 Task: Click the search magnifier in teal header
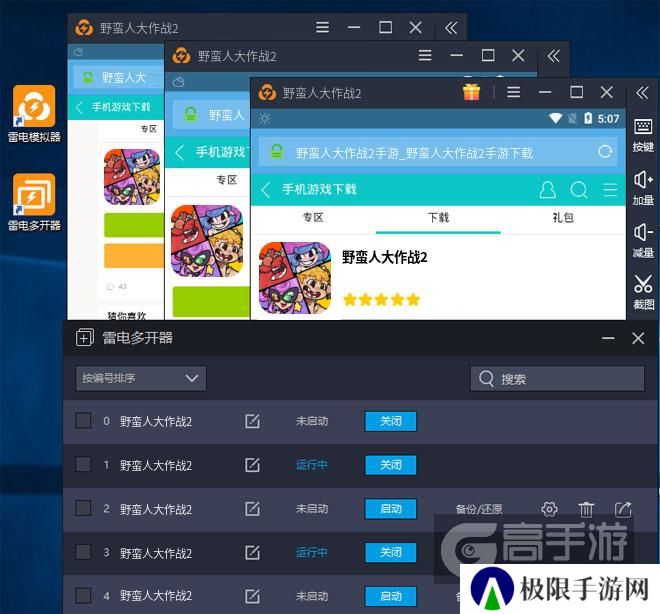(579, 190)
